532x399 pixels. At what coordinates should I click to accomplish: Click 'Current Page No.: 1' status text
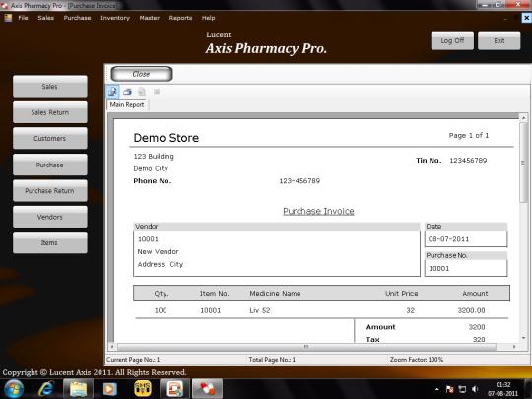133,359
